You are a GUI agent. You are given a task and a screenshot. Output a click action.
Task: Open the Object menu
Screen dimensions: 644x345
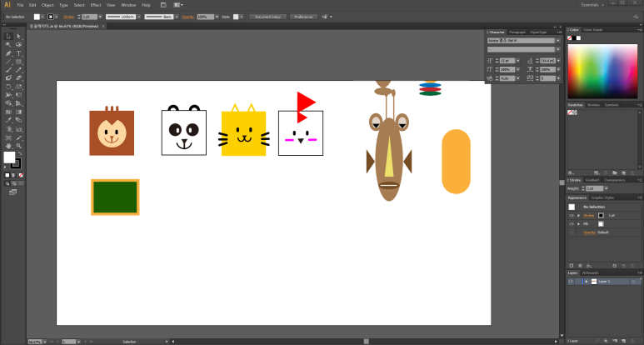(47, 5)
